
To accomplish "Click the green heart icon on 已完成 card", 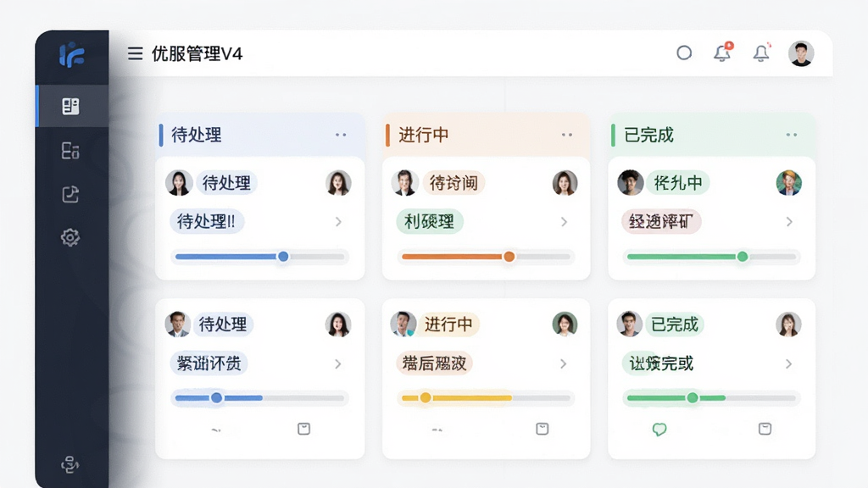I will pyautogui.click(x=659, y=430).
